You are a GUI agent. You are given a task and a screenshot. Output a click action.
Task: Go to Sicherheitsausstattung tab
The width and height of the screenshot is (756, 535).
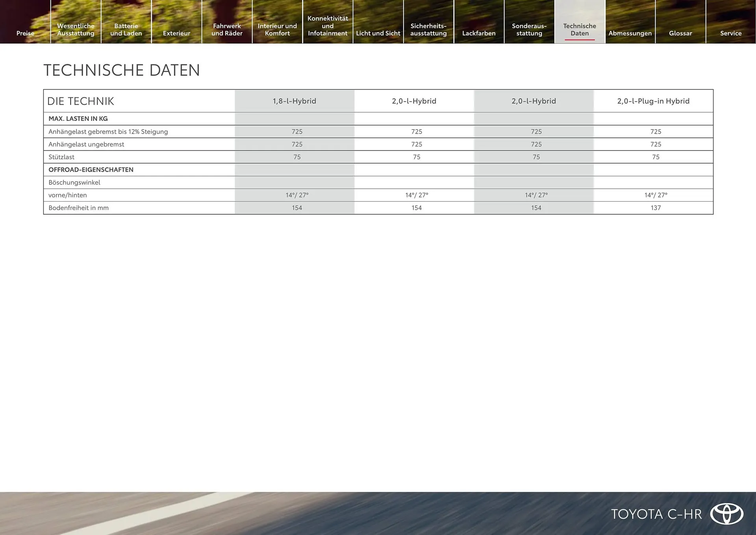click(428, 30)
